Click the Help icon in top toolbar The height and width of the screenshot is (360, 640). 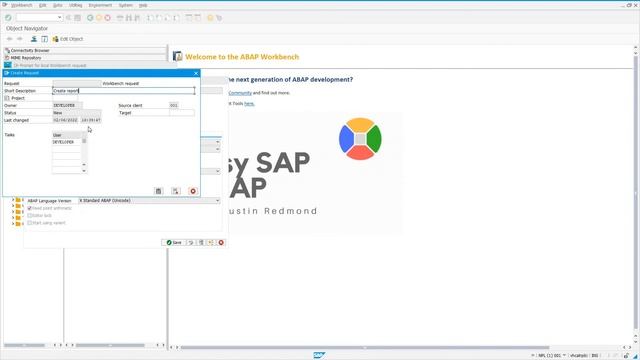[210, 18]
